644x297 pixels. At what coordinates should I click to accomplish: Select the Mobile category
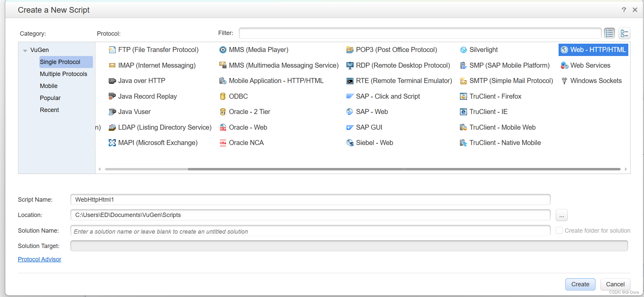pyautogui.click(x=49, y=86)
